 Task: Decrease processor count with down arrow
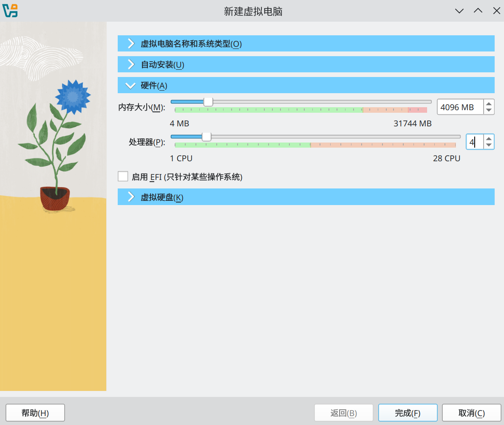[x=489, y=145]
